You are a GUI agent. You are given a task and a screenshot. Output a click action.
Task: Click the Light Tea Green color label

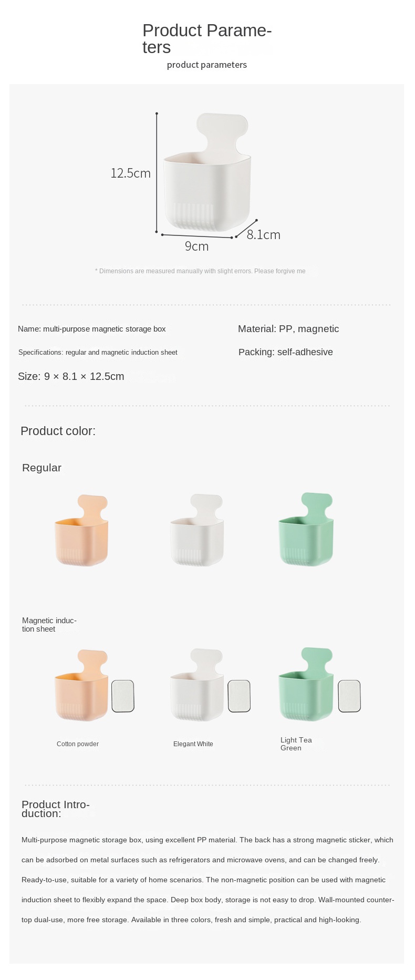[x=296, y=744]
